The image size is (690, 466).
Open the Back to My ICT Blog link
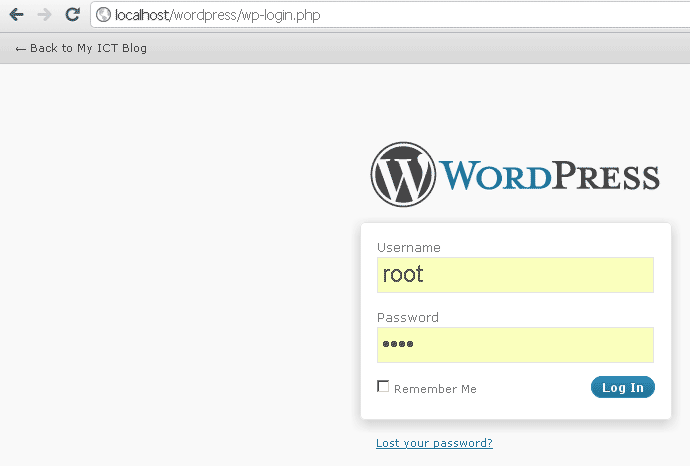81,48
